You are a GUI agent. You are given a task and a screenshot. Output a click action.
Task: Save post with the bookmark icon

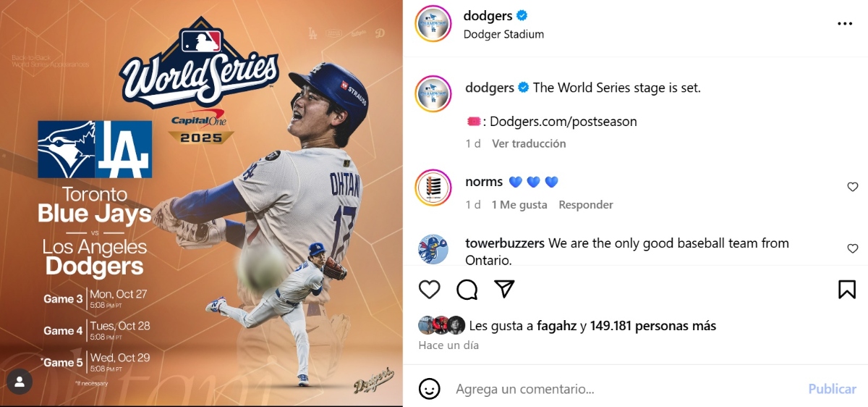click(847, 290)
